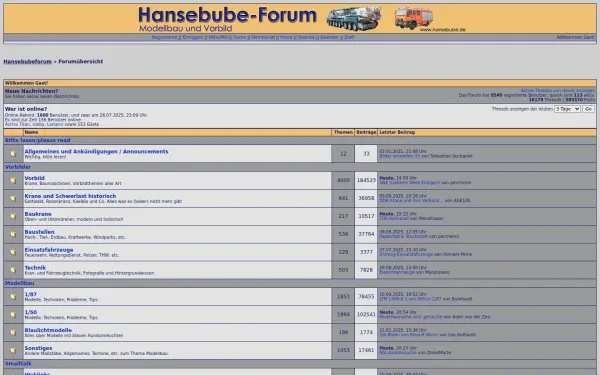Open the Threads anzeigen days dropdown
Image resolution: width=600 pixels, height=375 pixels.
(x=567, y=109)
